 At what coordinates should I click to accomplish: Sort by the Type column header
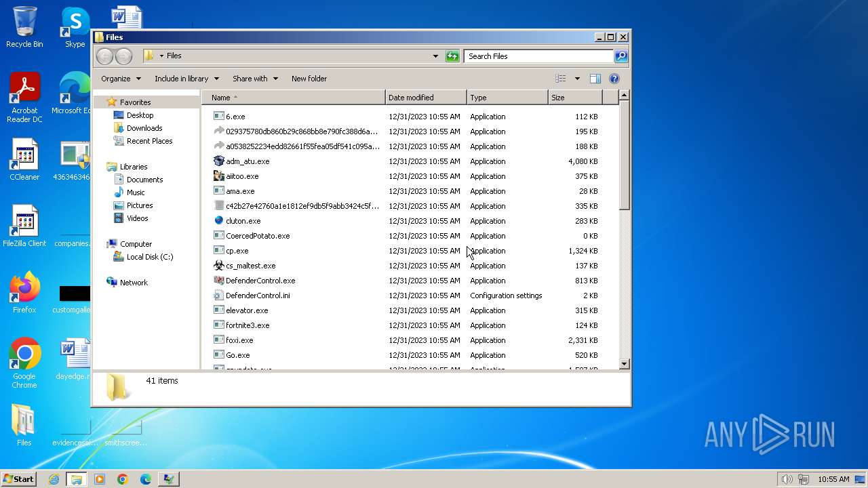[x=507, y=98]
